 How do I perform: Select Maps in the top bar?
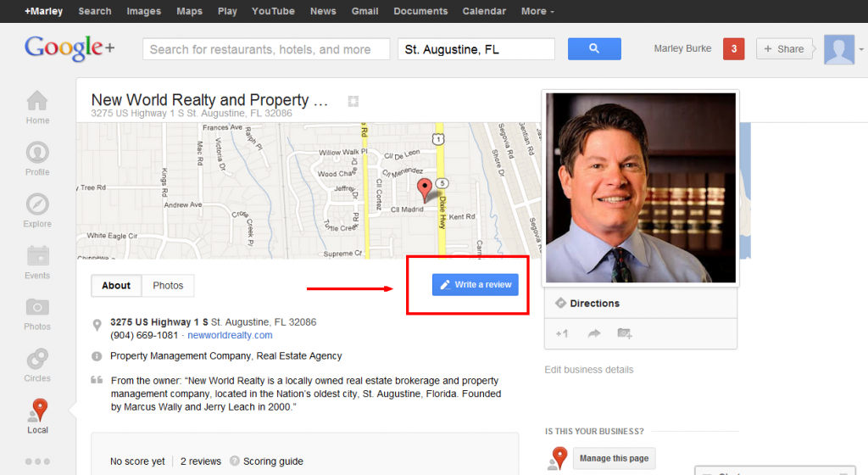189,11
